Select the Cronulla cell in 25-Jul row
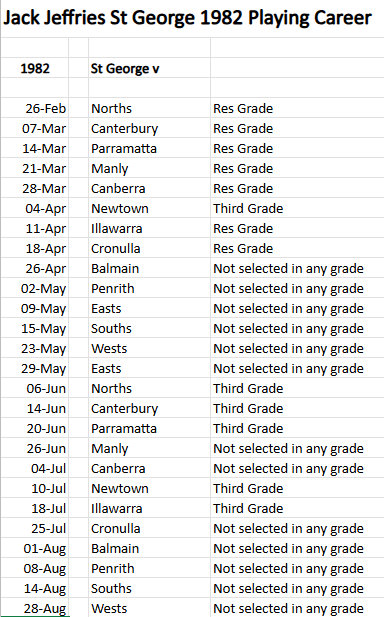 click(150, 528)
